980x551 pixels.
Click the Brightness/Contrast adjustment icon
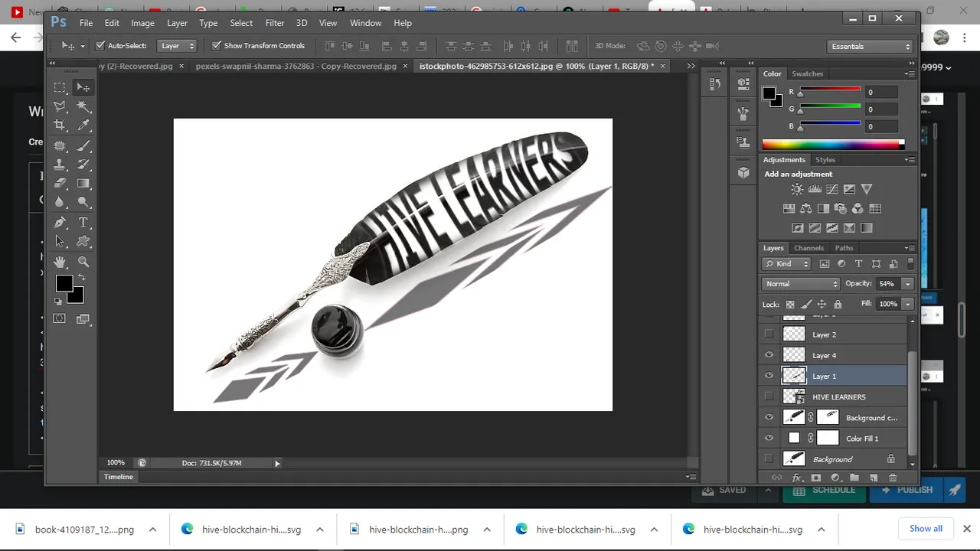click(797, 189)
